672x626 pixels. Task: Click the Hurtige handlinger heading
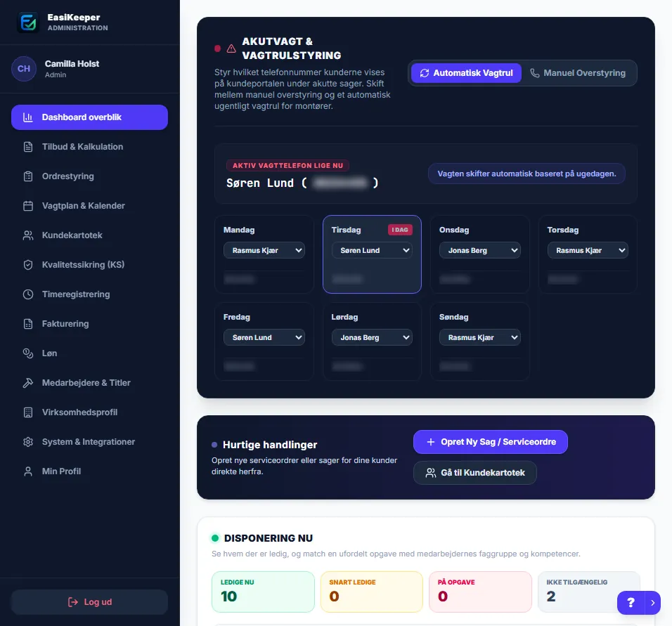[x=270, y=445]
